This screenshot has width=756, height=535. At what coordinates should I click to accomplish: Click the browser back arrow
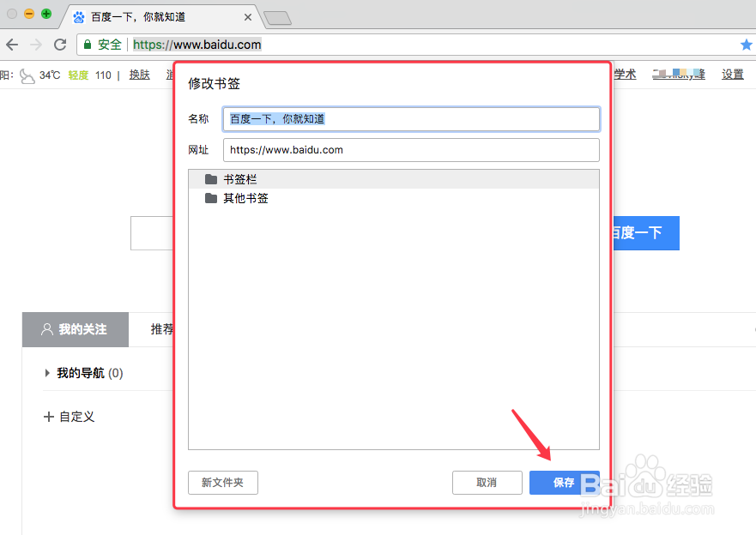12,45
